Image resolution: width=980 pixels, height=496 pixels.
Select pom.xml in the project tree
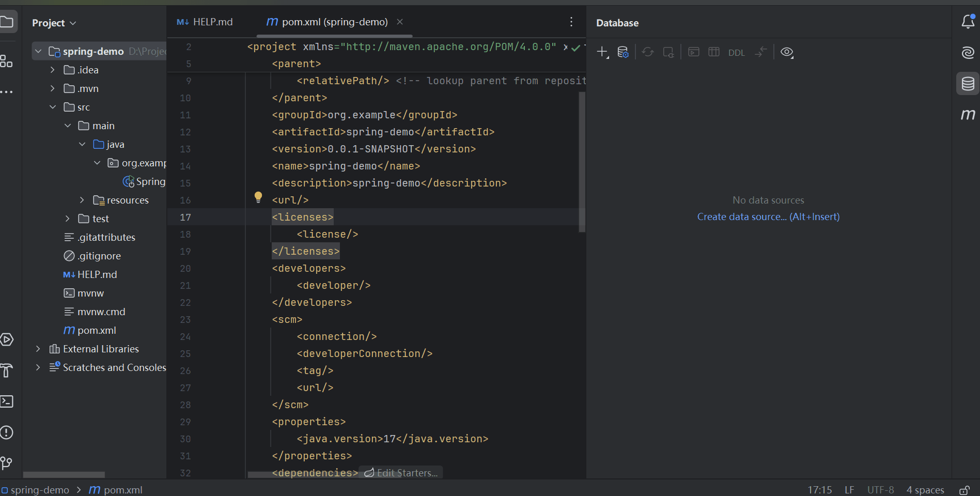89,330
